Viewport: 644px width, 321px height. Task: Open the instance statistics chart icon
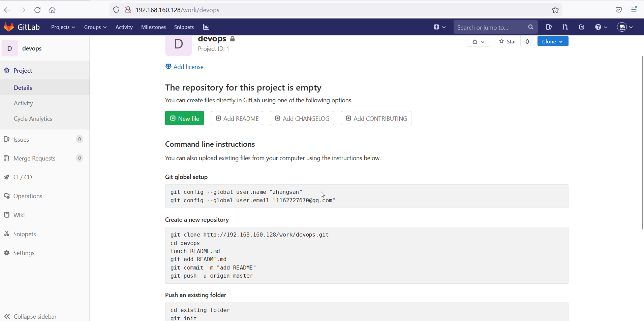206,27
